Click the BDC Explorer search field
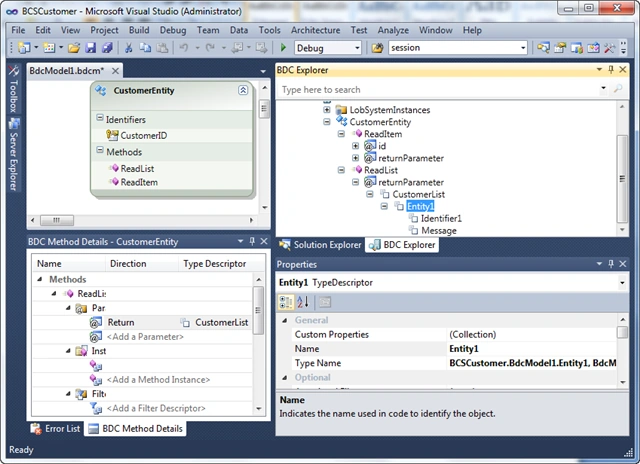 pyautogui.click(x=439, y=89)
